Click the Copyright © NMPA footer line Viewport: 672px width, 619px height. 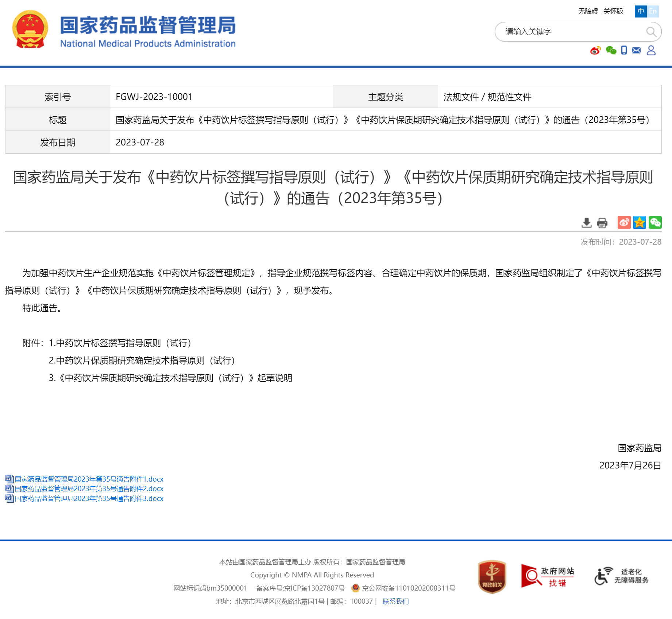pos(312,575)
